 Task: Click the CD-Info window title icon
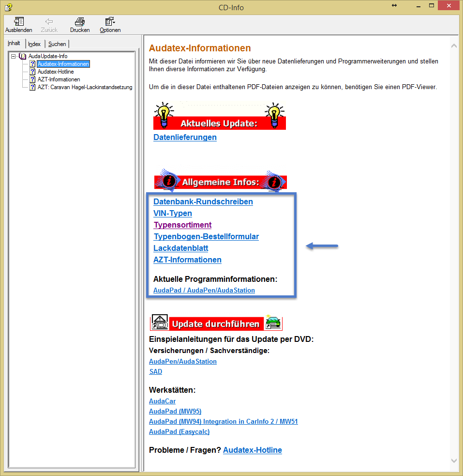(9, 7)
